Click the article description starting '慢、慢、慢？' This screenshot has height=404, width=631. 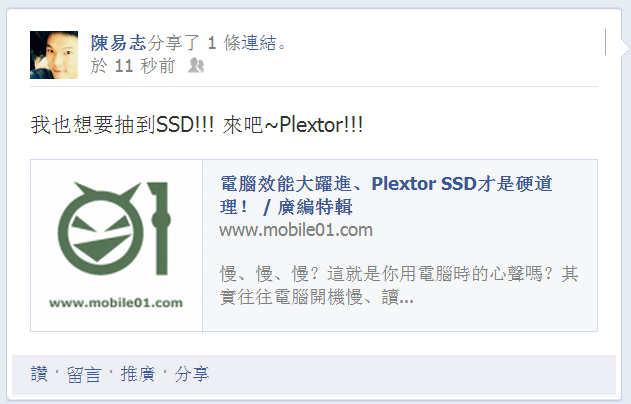point(399,286)
